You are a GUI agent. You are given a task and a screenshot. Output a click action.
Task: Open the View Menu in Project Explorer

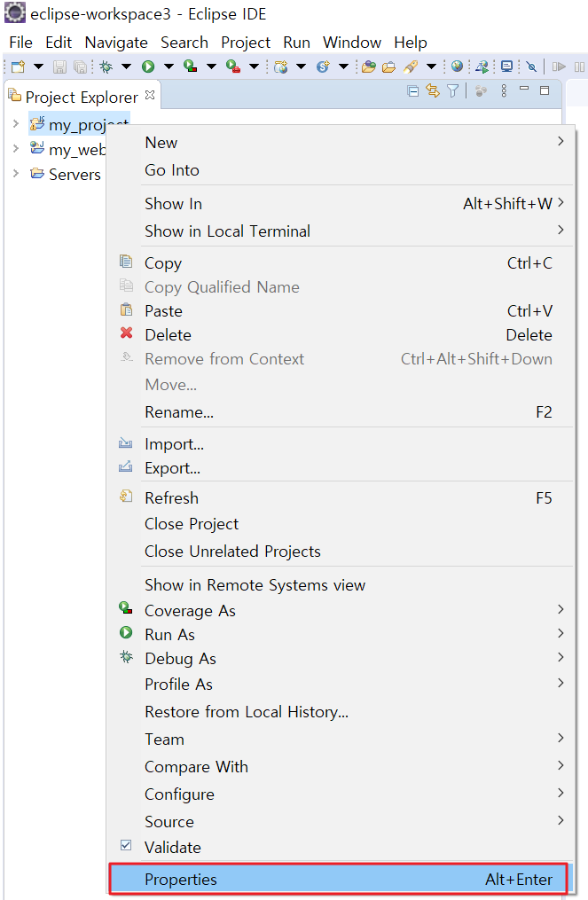(x=503, y=90)
